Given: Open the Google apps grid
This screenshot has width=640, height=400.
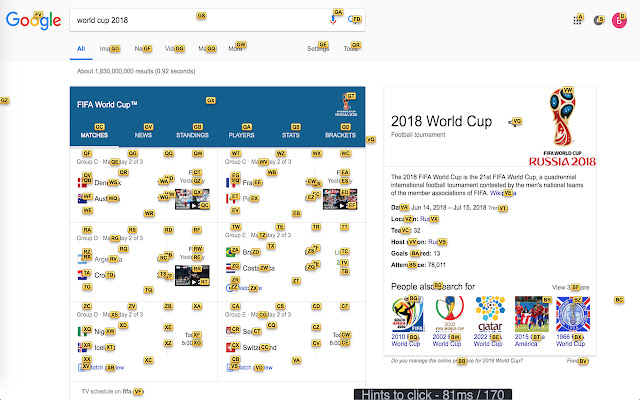Looking at the screenshot, I should 577,19.
